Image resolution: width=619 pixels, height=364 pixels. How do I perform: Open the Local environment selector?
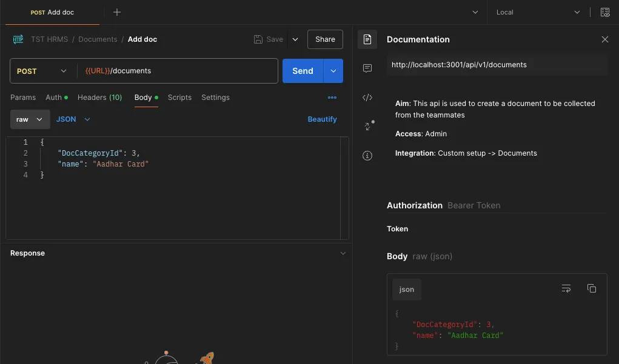[x=538, y=12]
